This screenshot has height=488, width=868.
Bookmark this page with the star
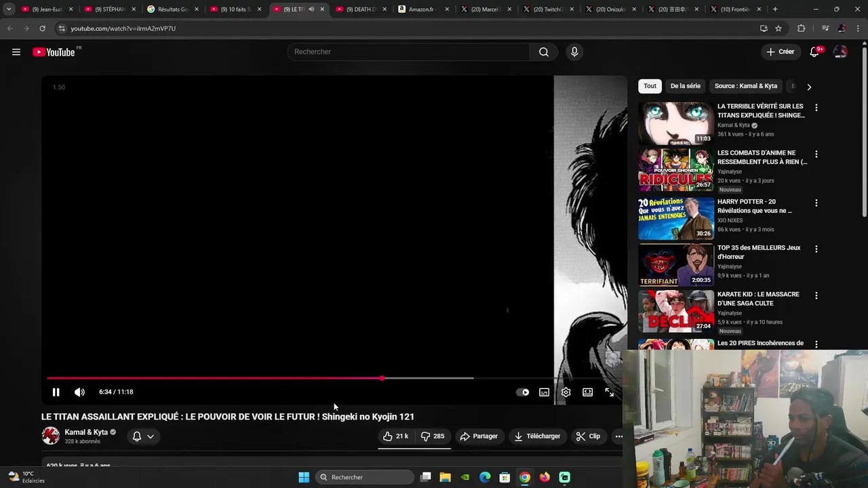778,28
